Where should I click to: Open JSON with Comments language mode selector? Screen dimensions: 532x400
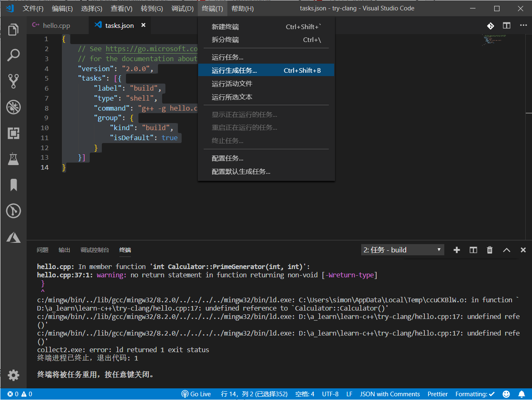coord(390,394)
